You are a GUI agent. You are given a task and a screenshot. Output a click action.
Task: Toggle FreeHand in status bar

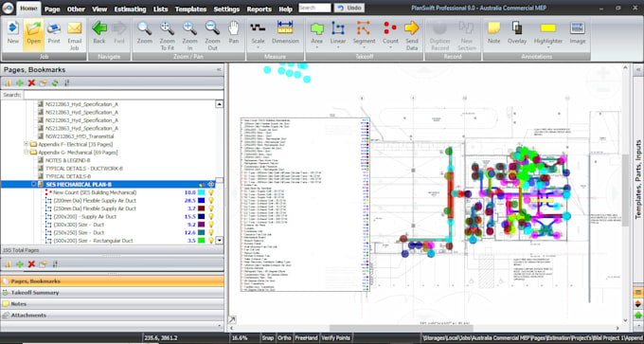coord(306,337)
